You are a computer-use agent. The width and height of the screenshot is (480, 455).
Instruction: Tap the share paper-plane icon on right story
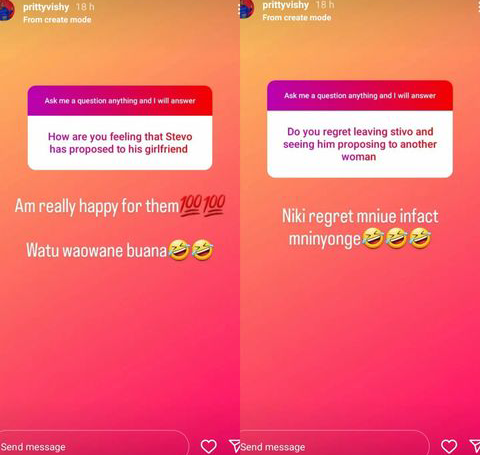tap(475, 446)
